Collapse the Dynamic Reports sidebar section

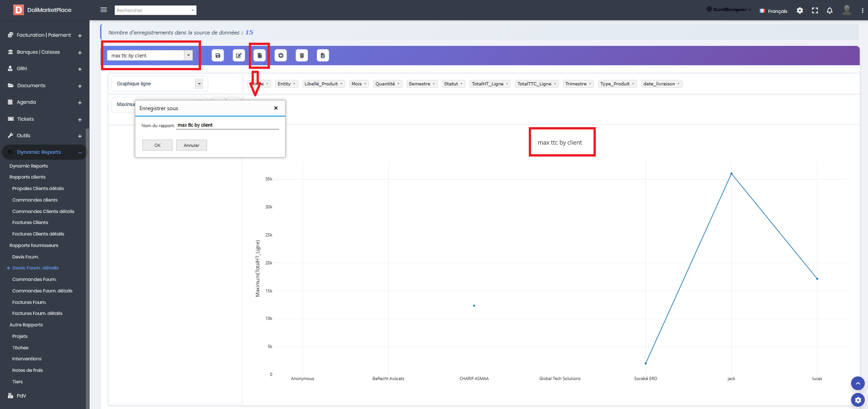pos(45,152)
